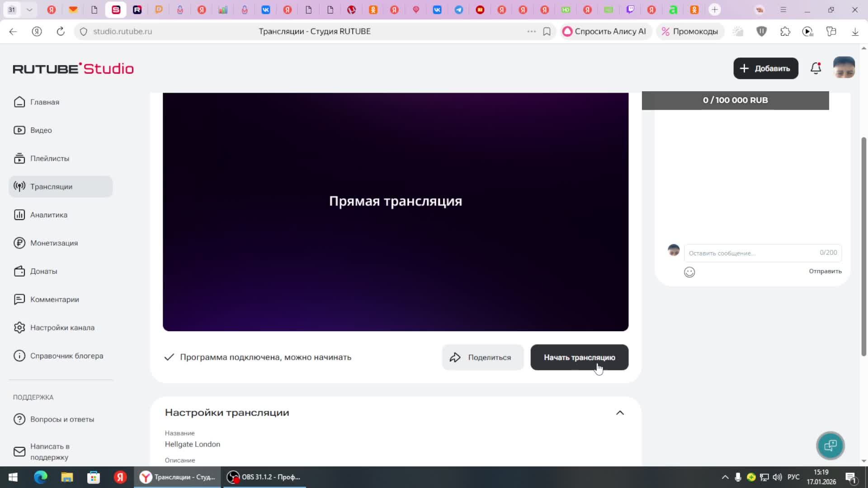This screenshot has width=868, height=488.
Task: Reload the page with the refresh icon
Action: [61, 32]
